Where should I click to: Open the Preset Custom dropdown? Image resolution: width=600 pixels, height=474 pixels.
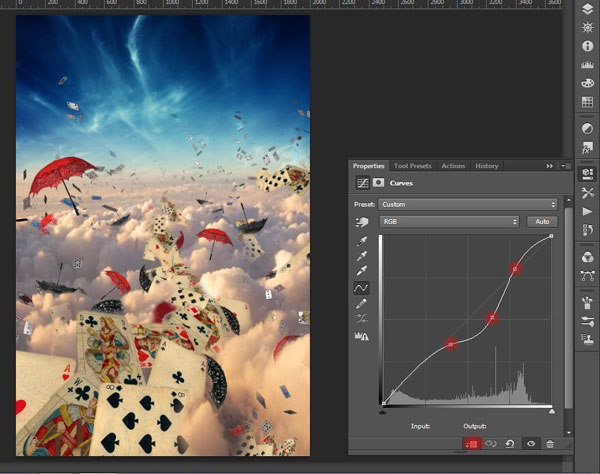pos(468,204)
